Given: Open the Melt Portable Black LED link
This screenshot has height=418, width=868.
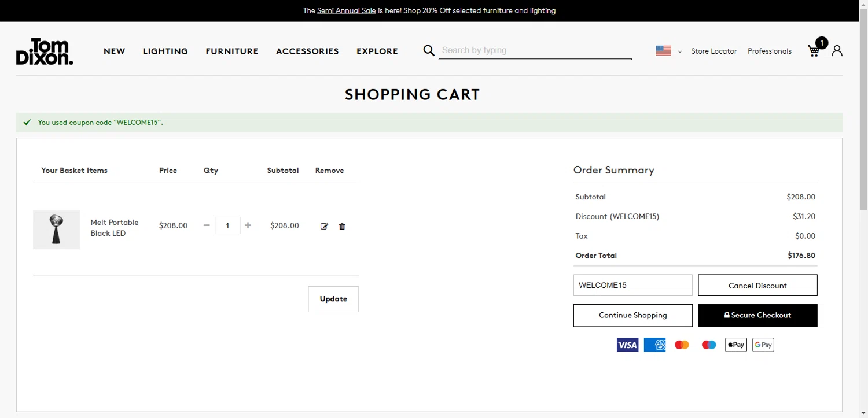Looking at the screenshot, I should point(115,228).
